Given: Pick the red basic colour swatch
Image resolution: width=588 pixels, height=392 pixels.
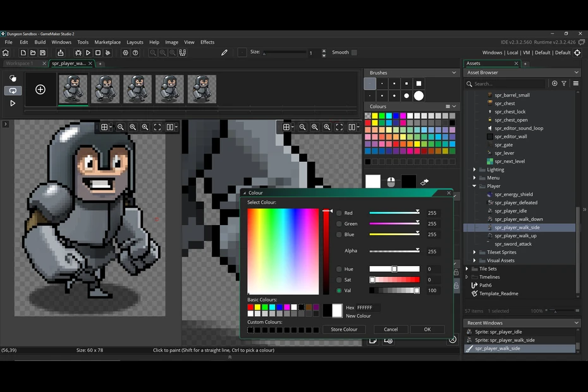Looking at the screenshot, I should point(250,307).
